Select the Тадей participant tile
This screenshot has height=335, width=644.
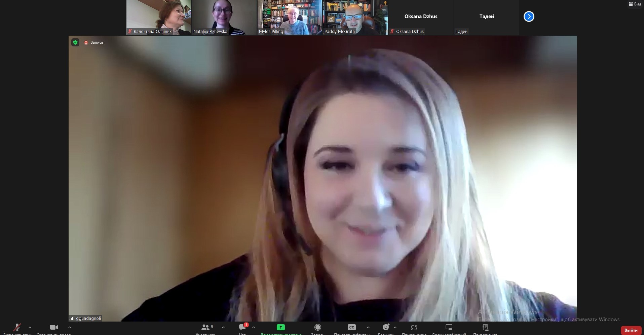[x=487, y=17]
